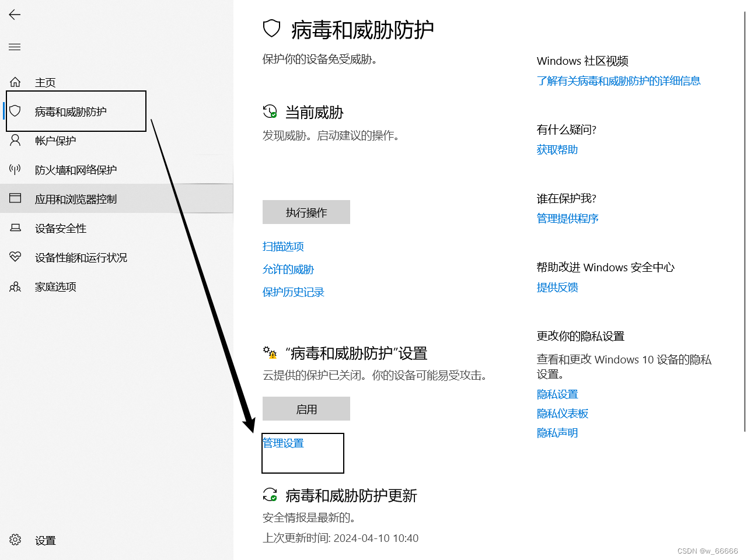This screenshot has width=747, height=560.
Task: Click the home icon beside 主页
Action: (x=15, y=82)
